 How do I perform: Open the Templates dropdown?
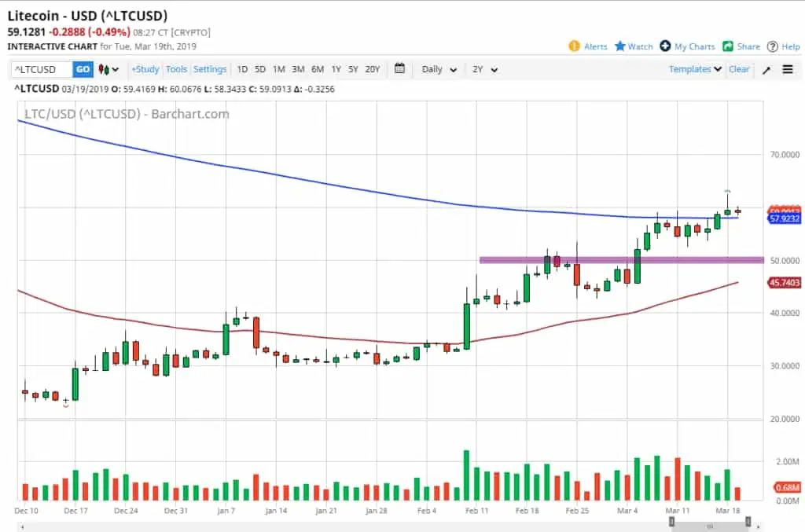point(693,69)
